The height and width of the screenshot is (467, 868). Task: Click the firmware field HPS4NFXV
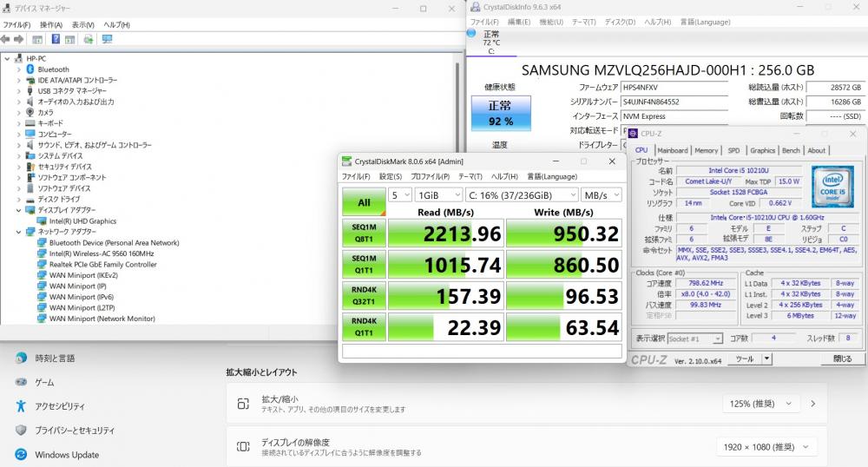coord(674,88)
